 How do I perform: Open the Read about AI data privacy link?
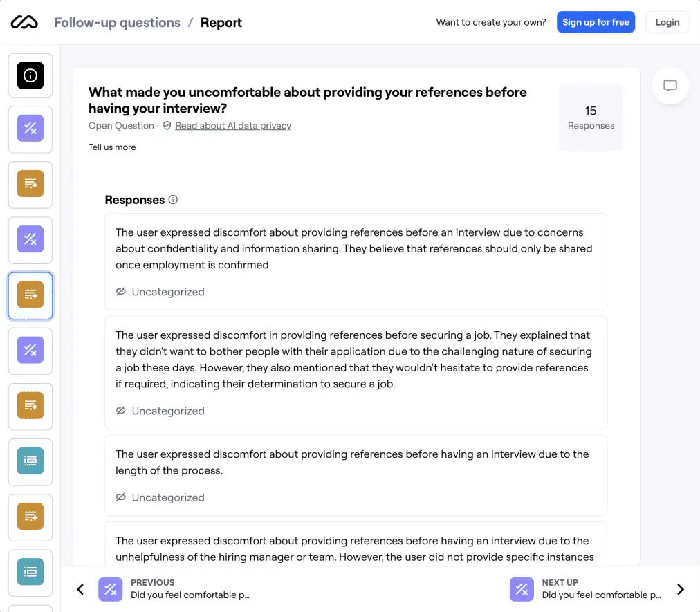click(x=232, y=126)
